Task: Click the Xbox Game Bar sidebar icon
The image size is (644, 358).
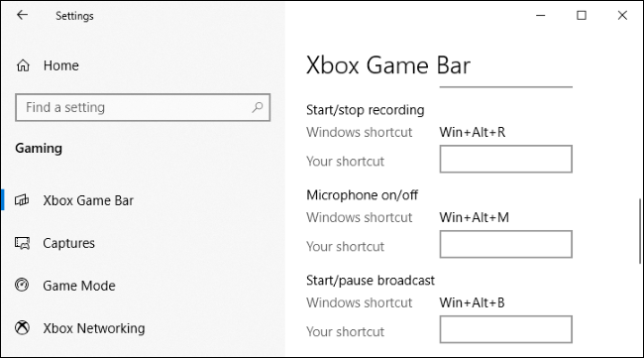Action: [x=22, y=200]
